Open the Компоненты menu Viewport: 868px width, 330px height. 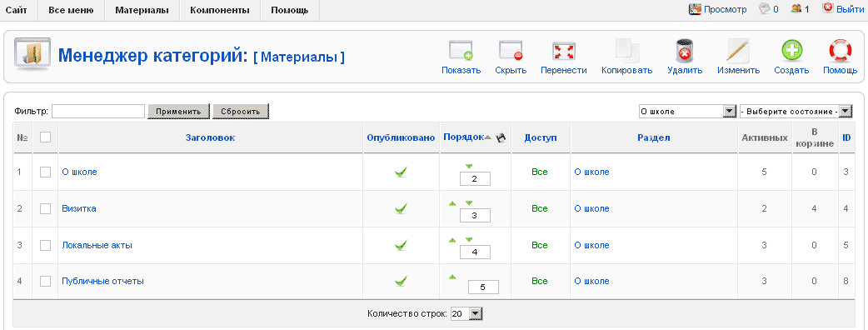[220, 11]
